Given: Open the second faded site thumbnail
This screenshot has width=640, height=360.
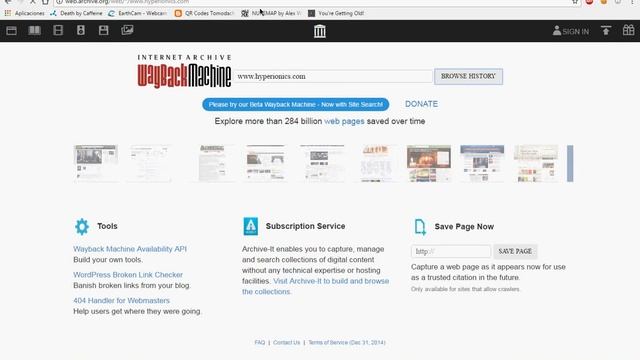Looking at the screenshot, I should coord(149,163).
